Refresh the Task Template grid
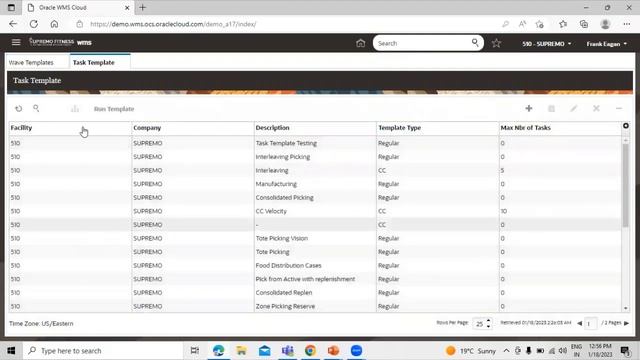The width and height of the screenshot is (640, 360). pyautogui.click(x=18, y=109)
